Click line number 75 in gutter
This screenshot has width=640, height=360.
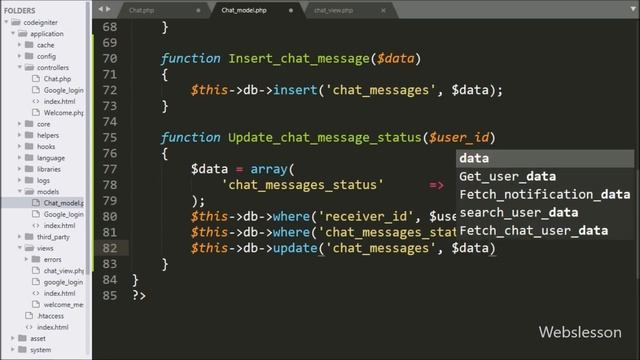109,138
